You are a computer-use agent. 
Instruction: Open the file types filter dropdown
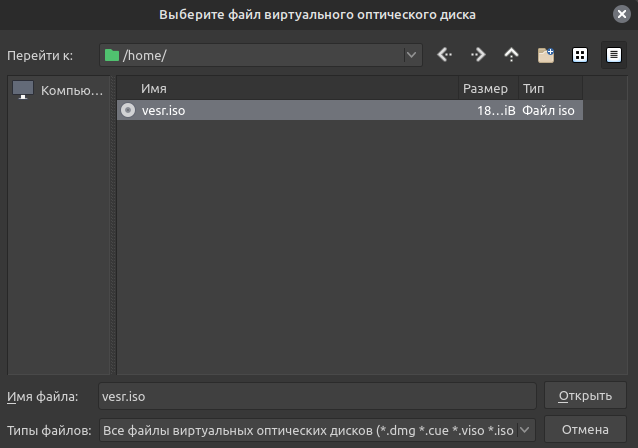point(526,430)
